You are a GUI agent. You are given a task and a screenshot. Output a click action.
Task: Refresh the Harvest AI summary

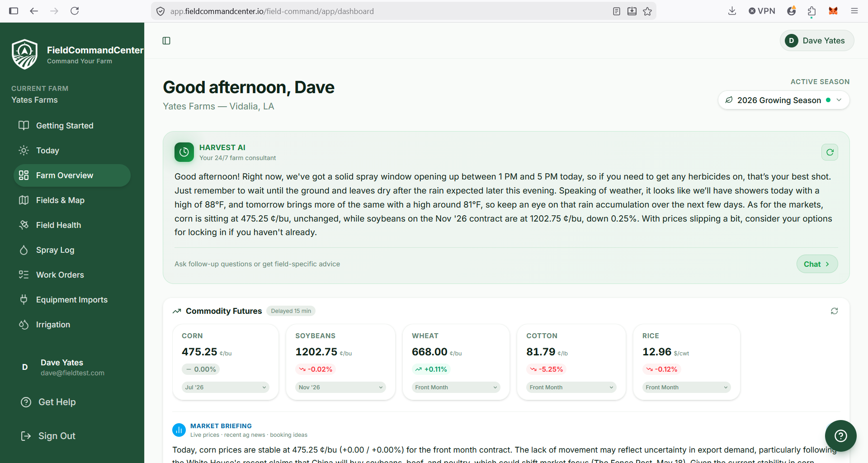pos(830,152)
